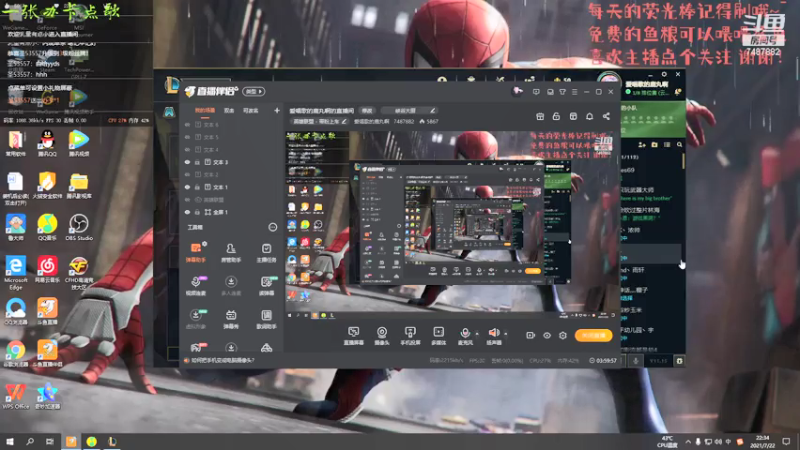Open the streaming settings gear
The height and width of the screenshot is (450, 800).
tap(563, 335)
